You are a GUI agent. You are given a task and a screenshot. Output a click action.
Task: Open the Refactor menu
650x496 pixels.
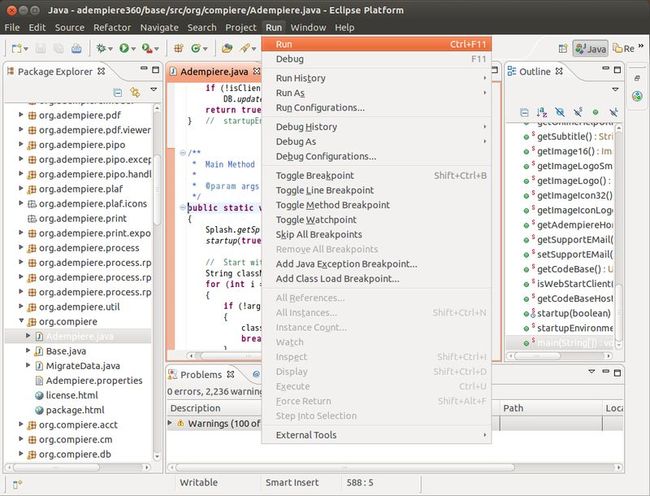coord(112,27)
